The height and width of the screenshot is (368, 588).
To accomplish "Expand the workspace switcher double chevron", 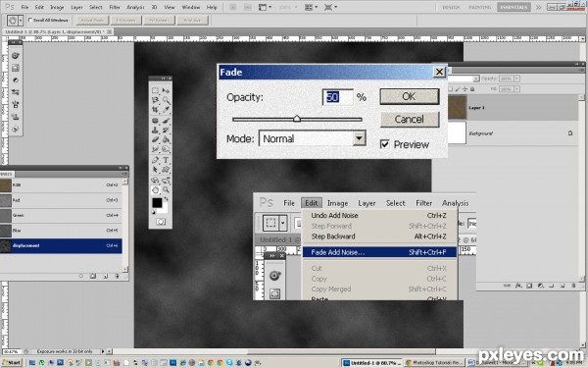I will coord(539,7).
